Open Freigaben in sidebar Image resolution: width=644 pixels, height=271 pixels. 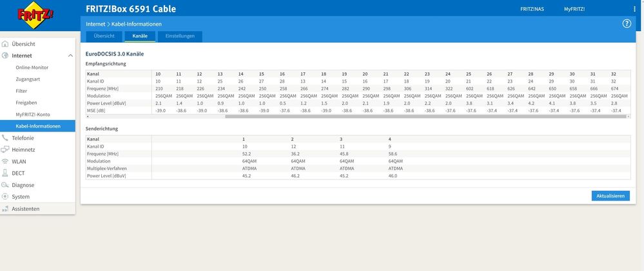click(26, 103)
